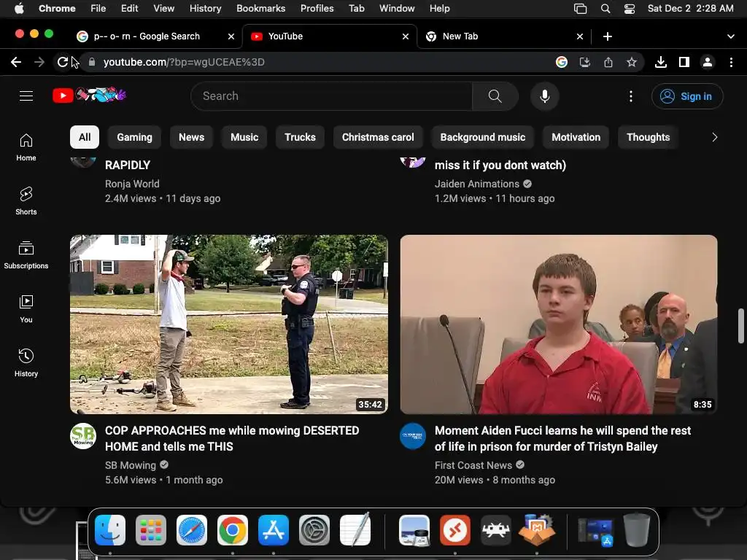Reload the page
The image size is (747, 560).
point(63,62)
